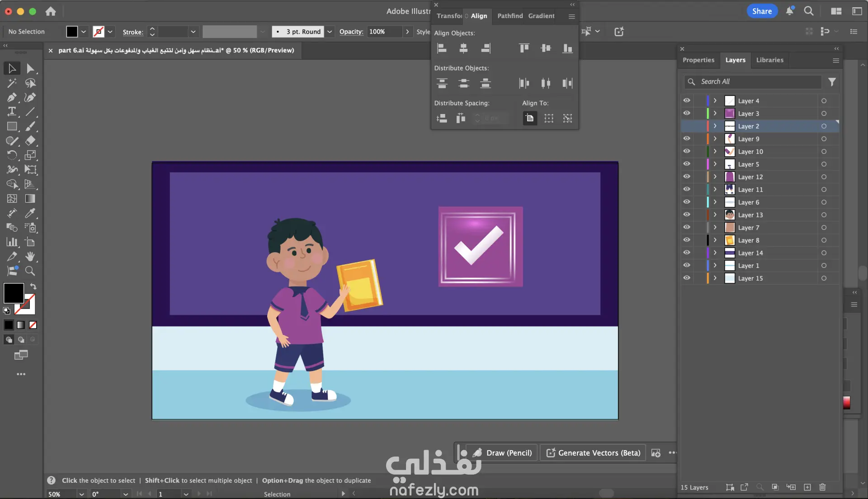Viewport: 868px width, 499px height.
Task: Select the Zoom tool
Action: (30, 271)
